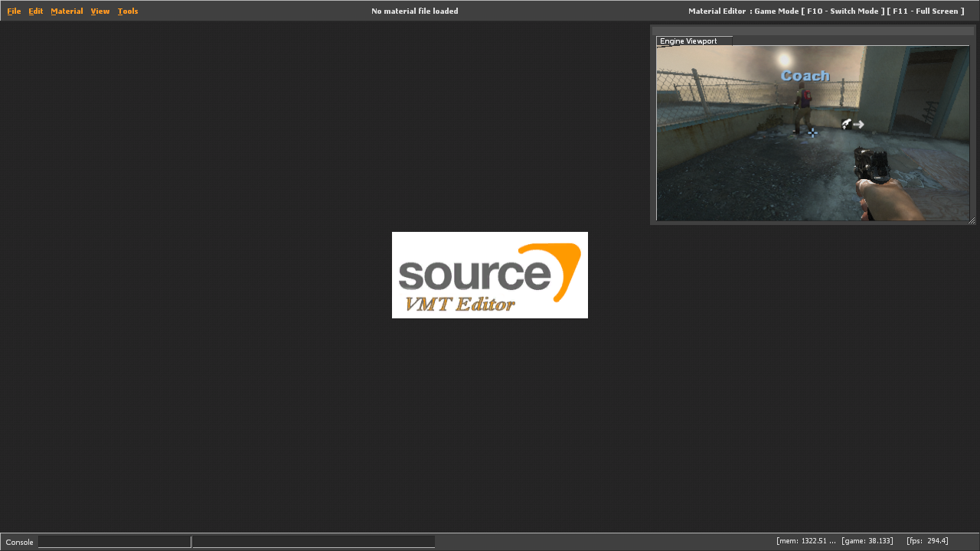Open the Material menu

67,11
